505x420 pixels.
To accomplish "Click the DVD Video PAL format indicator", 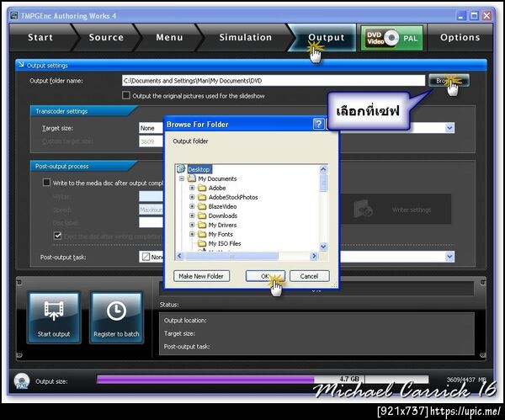I will pos(391,38).
